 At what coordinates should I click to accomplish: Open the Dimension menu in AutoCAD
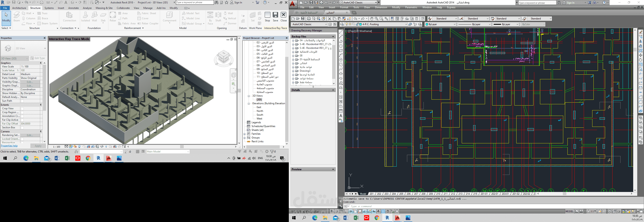pos(381,7)
